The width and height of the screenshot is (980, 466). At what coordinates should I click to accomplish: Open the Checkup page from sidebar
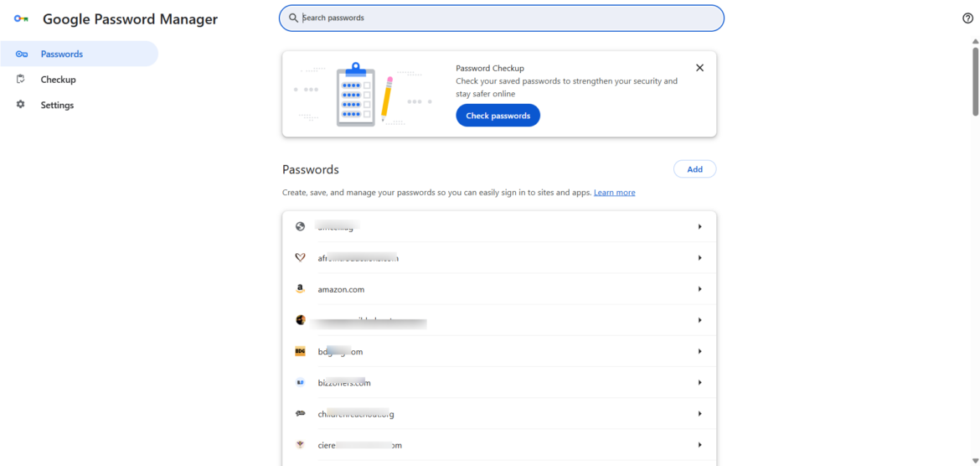click(x=58, y=80)
